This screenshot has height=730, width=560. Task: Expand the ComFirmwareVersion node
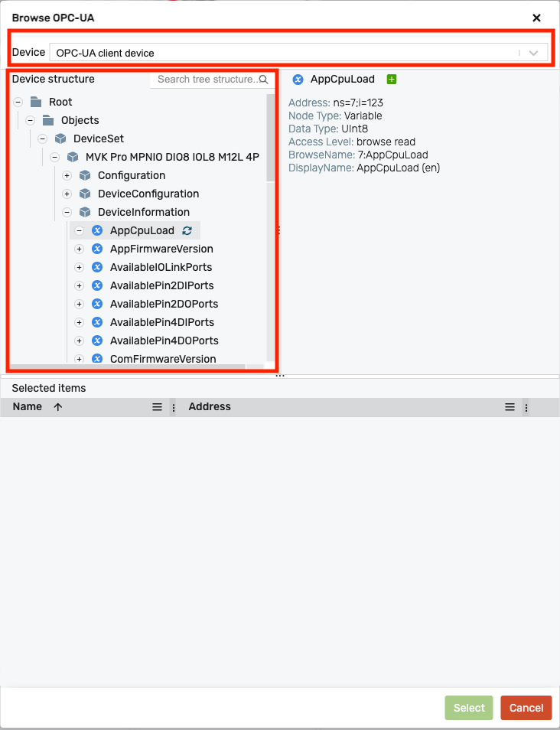click(x=79, y=359)
